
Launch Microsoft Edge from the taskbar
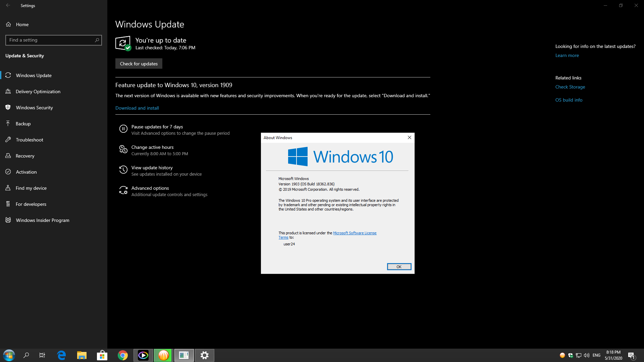pyautogui.click(x=61, y=355)
